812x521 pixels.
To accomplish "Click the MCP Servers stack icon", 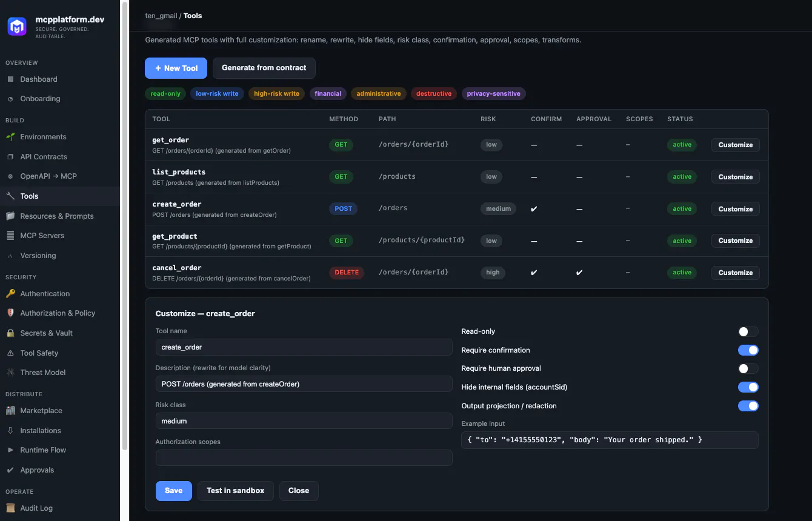I will (x=10, y=236).
